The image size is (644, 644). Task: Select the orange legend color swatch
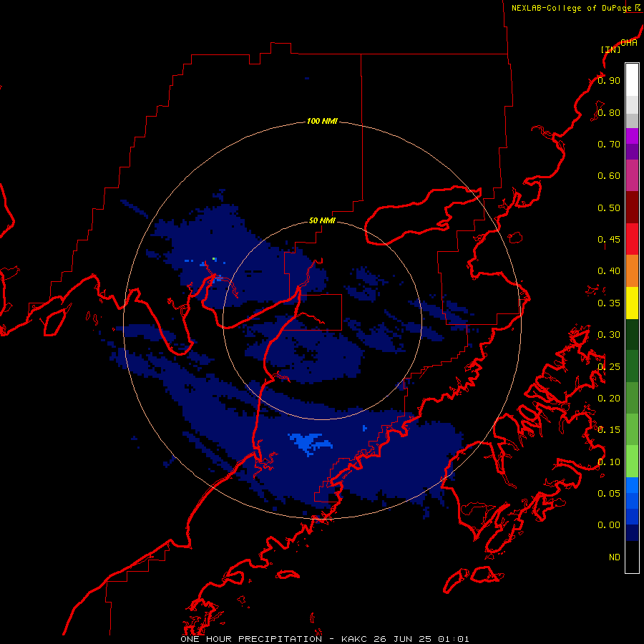[632, 270]
